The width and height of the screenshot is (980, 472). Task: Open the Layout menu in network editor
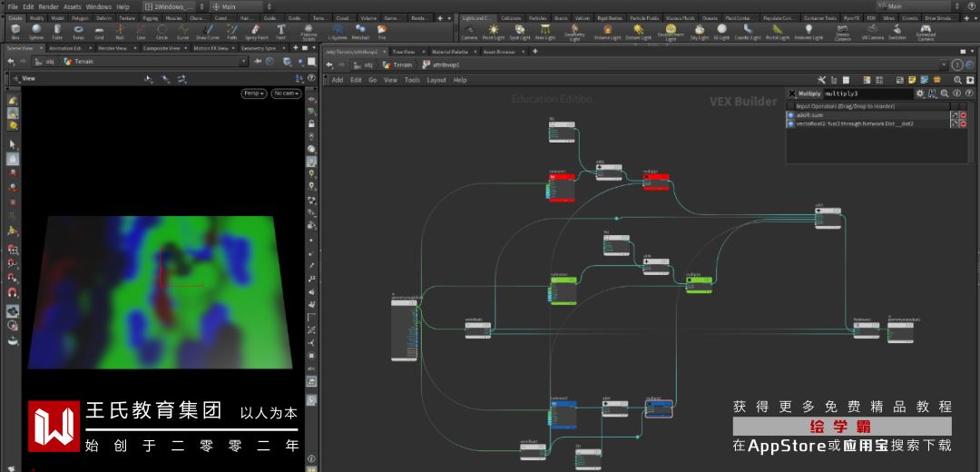(x=436, y=80)
